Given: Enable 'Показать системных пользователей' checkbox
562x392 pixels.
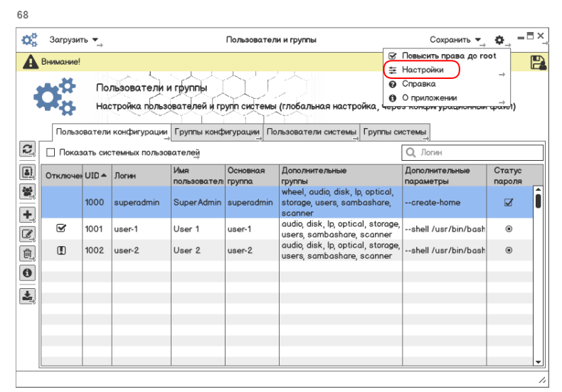Looking at the screenshot, I should click(x=51, y=152).
